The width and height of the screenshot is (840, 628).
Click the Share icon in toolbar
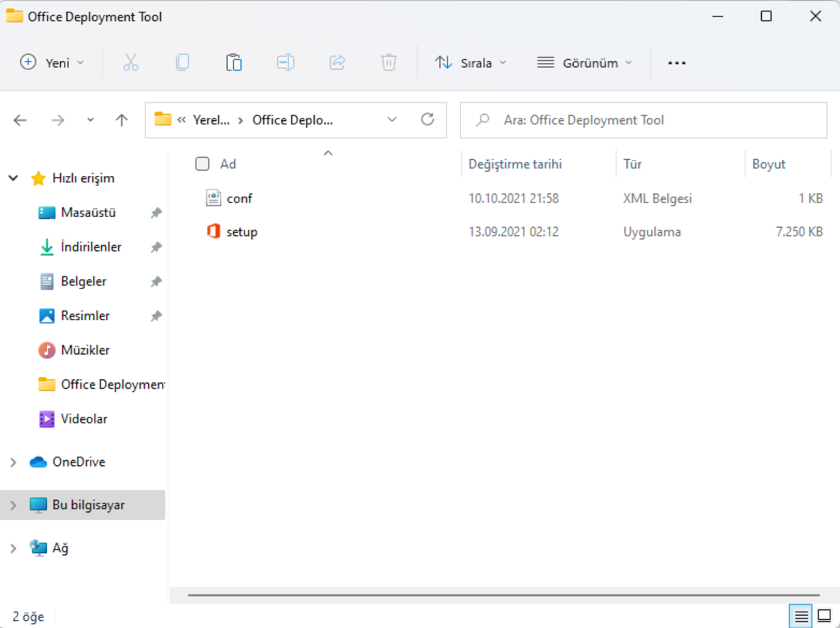pyautogui.click(x=337, y=62)
